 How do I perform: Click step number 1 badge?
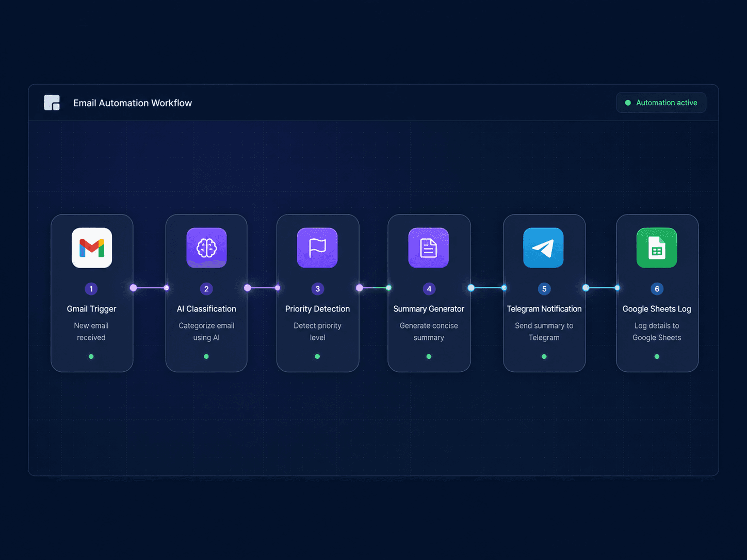point(91,289)
